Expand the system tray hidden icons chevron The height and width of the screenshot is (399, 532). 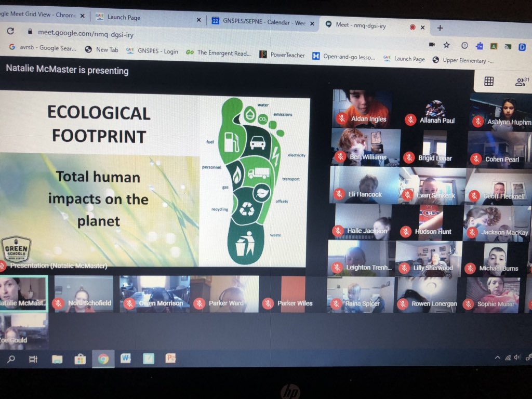(497, 357)
